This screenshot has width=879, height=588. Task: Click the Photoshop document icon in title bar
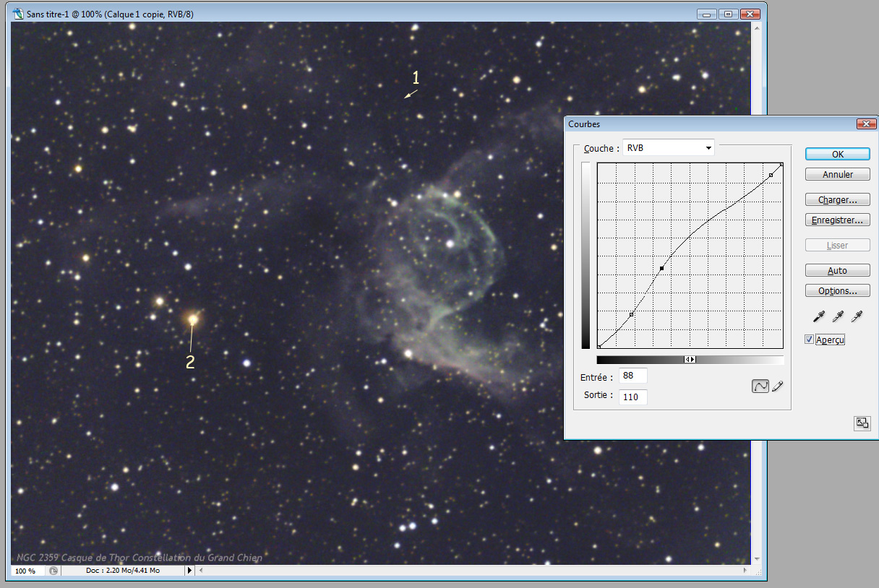point(19,14)
